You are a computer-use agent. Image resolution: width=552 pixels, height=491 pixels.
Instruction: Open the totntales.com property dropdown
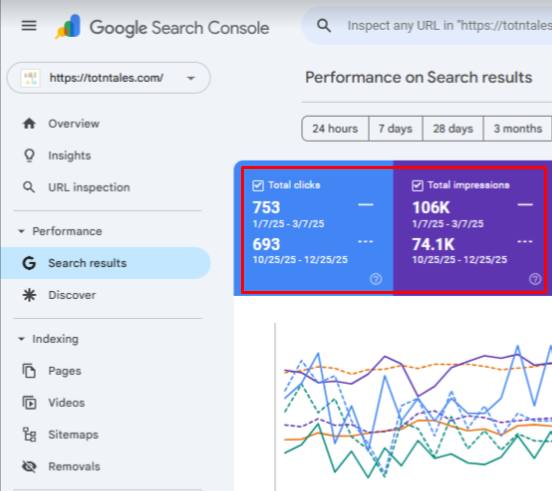coord(109,78)
